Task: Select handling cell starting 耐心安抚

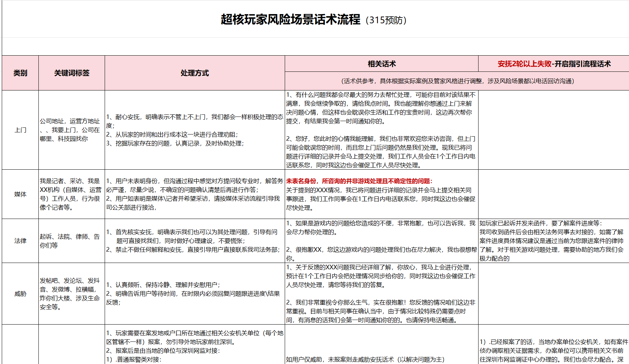Action: tap(195, 130)
